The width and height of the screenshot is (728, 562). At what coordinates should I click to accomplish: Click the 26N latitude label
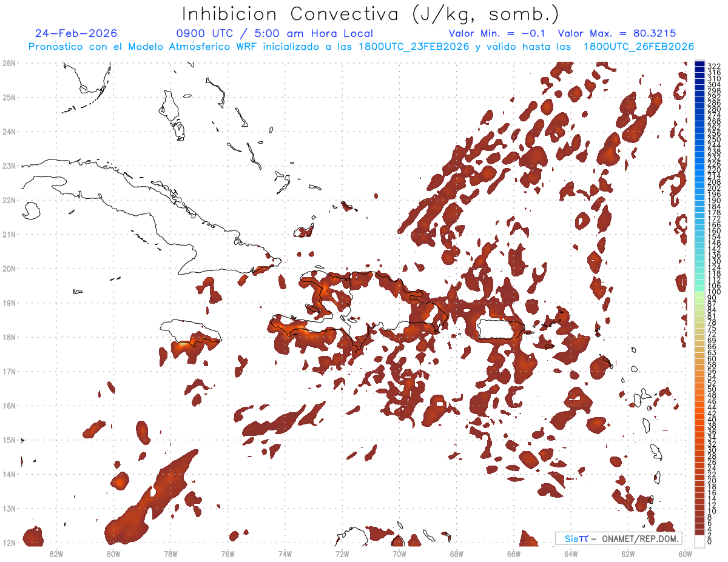pyautogui.click(x=8, y=62)
